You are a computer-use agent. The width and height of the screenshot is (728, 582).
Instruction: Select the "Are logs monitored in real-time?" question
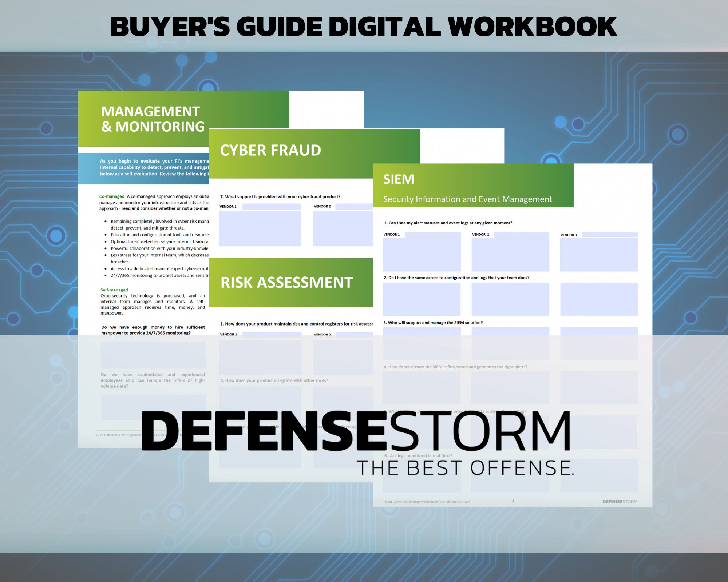[x=418, y=455]
